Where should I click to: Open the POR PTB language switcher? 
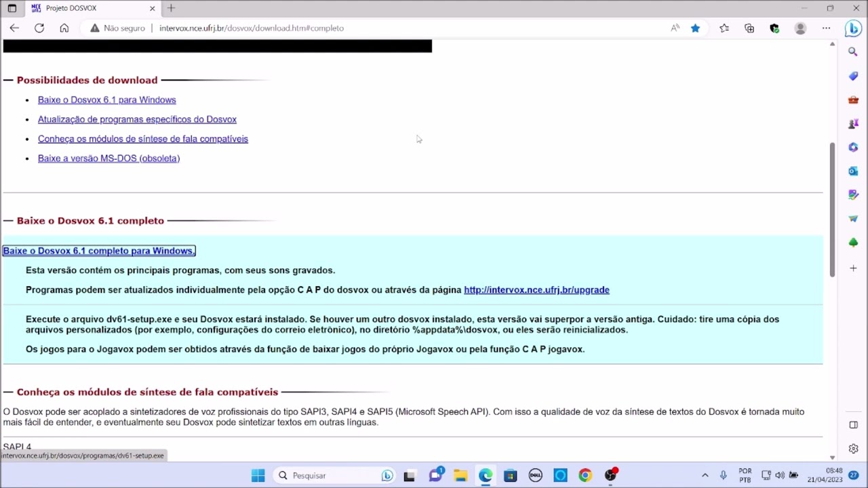tap(745, 476)
